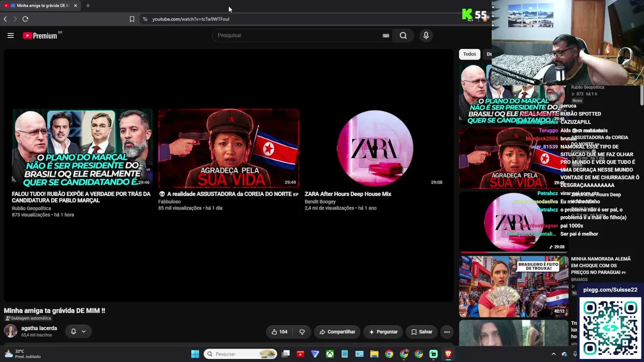Expand the notification bell options dropdown
The height and width of the screenshot is (362, 644).
[84, 332]
